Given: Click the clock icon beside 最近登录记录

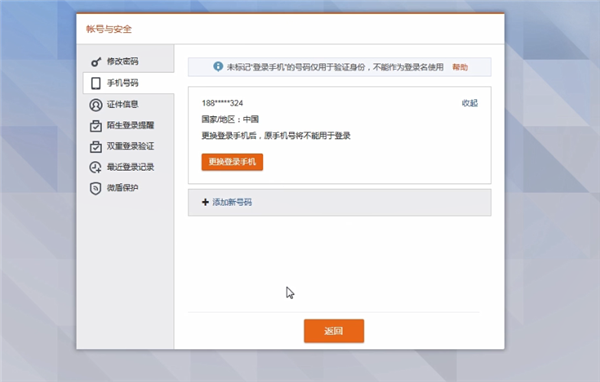Looking at the screenshot, I should [x=96, y=167].
